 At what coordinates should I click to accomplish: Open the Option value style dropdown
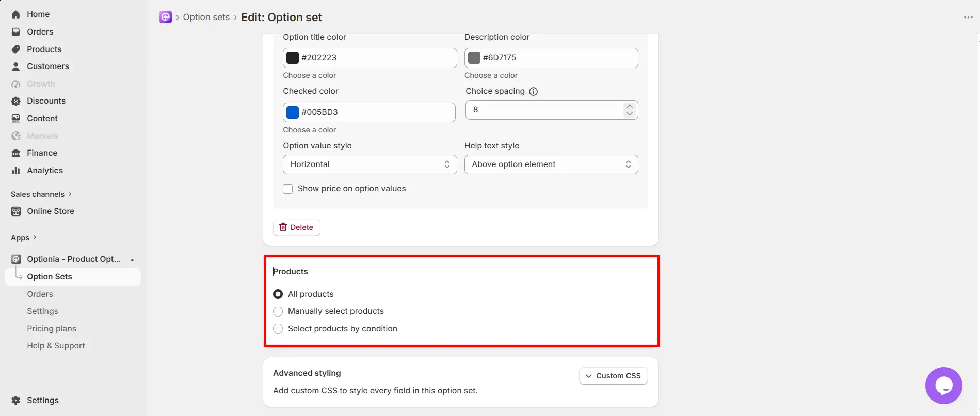click(369, 164)
